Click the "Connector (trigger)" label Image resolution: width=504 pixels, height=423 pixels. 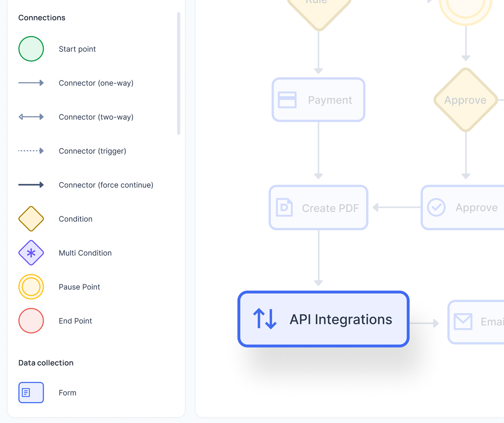coord(92,151)
